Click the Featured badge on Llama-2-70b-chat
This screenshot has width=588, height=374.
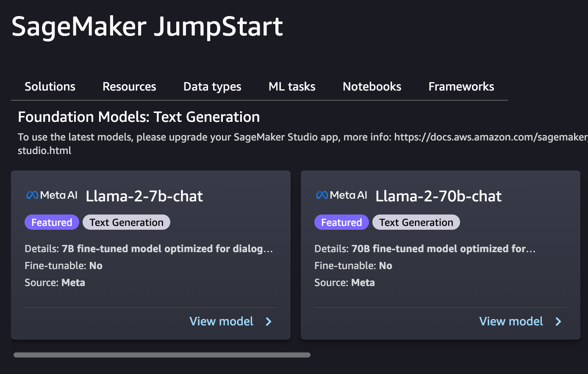[x=341, y=223]
